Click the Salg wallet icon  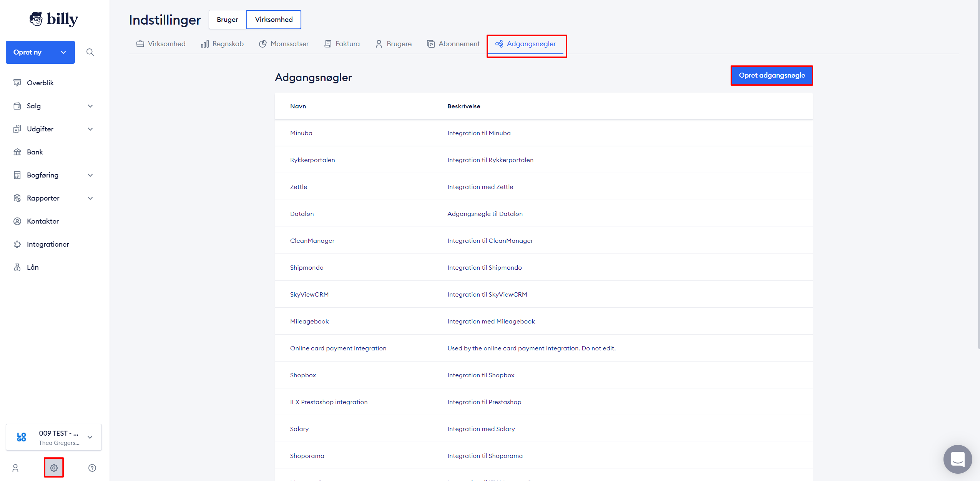(17, 106)
